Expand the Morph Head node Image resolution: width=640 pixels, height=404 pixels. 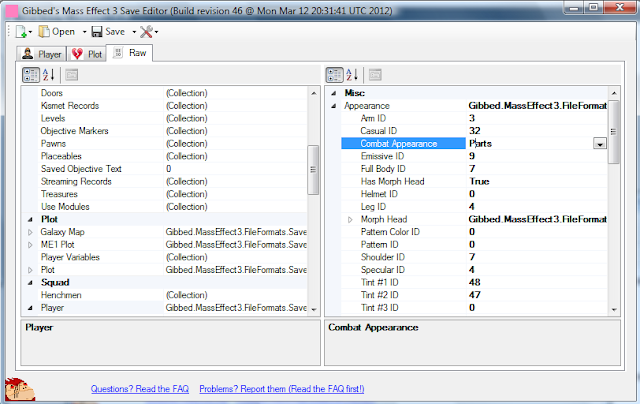350,220
